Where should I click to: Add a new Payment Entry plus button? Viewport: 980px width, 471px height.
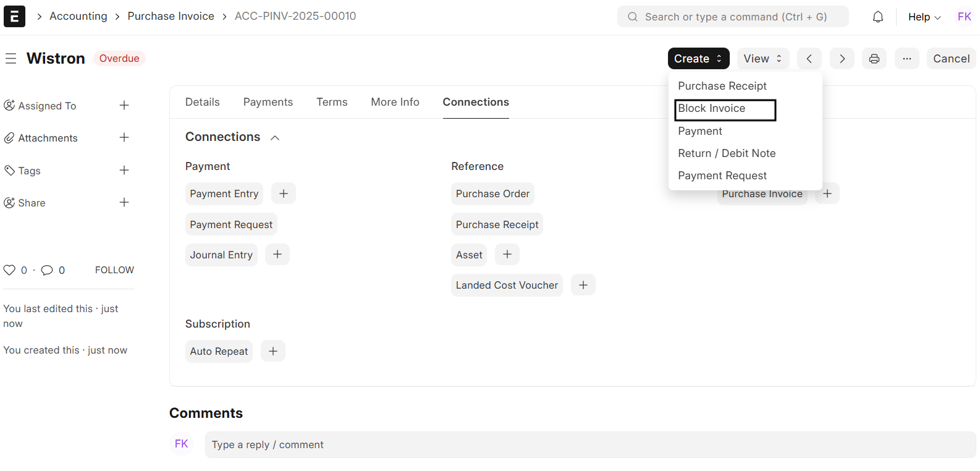pos(284,193)
